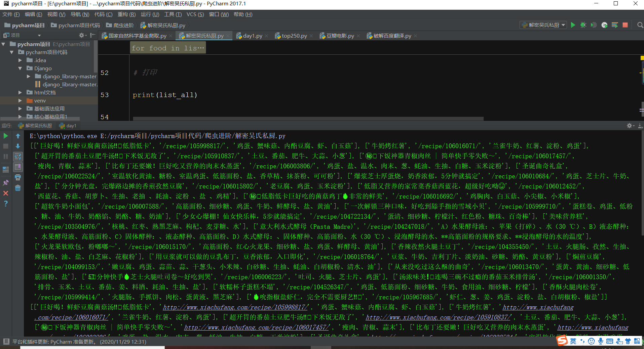Screen dimensions: 644x349
Task: Click the striped run-list icon in the toolbar
Action: tap(615, 25)
